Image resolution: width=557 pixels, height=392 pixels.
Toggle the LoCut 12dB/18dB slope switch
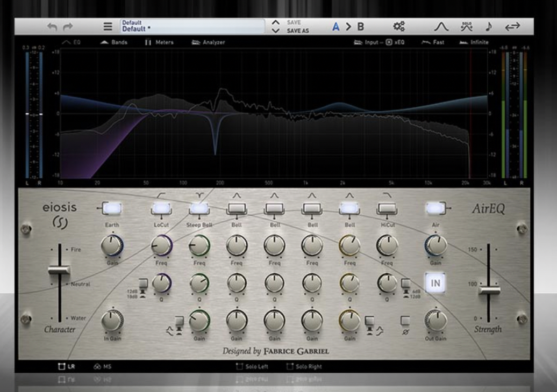click(x=143, y=283)
